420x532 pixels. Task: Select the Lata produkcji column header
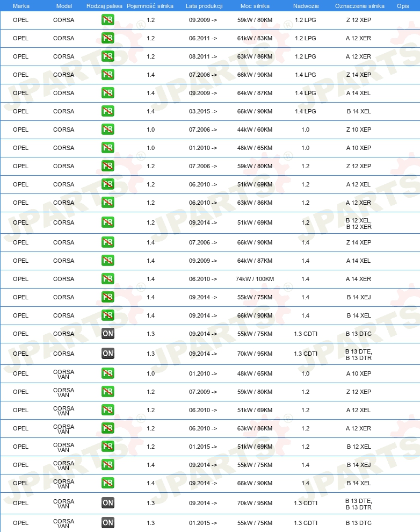tap(204, 6)
